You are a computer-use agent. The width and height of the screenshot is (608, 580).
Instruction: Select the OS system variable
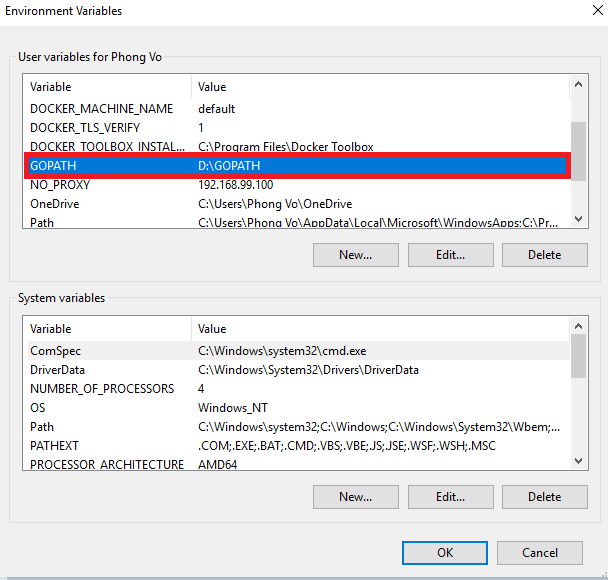point(299,407)
